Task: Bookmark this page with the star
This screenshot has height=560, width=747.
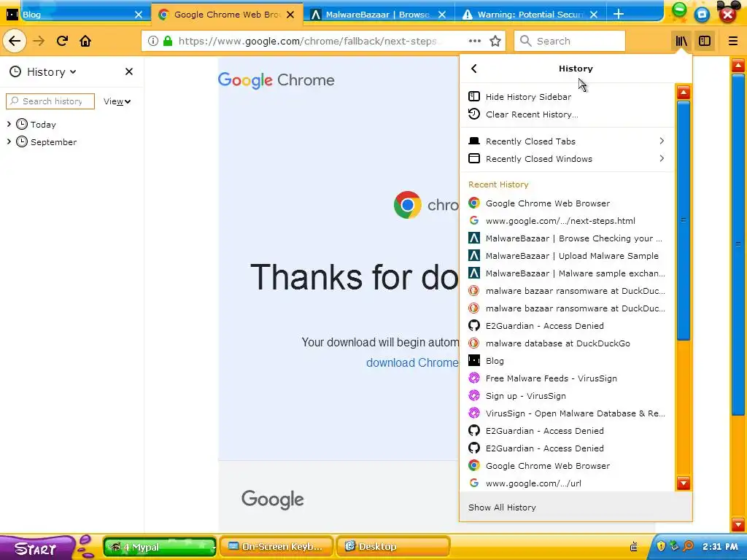Action: coord(495,41)
